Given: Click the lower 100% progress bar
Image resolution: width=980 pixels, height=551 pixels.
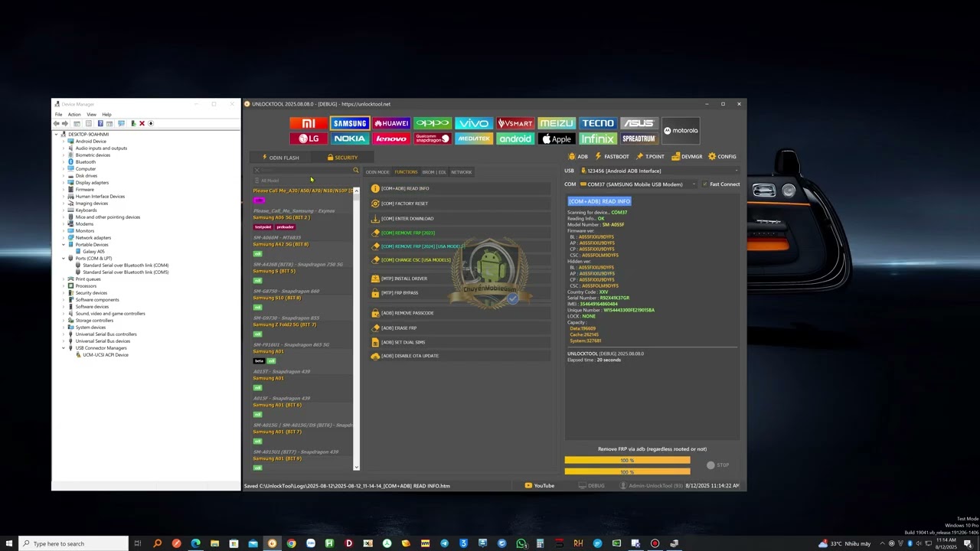Looking at the screenshot, I should [627, 471].
